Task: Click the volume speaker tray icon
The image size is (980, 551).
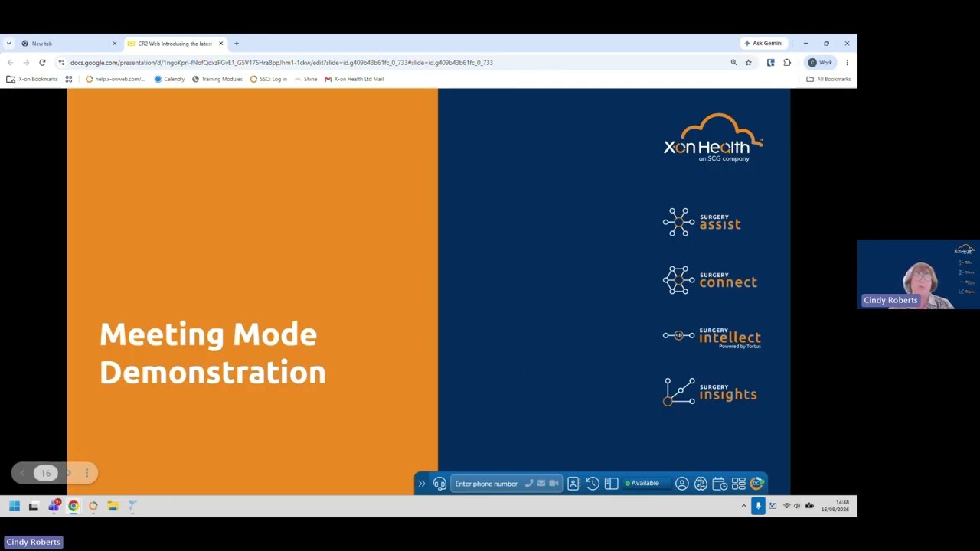Action: tap(797, 506)
